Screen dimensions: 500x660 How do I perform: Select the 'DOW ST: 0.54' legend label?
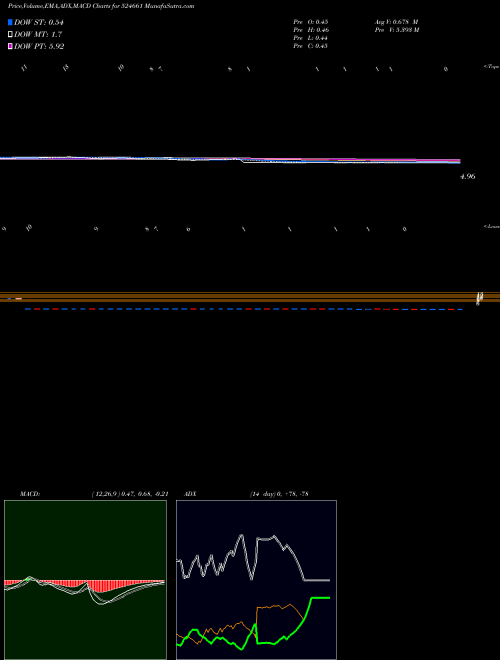pos(39,22)
